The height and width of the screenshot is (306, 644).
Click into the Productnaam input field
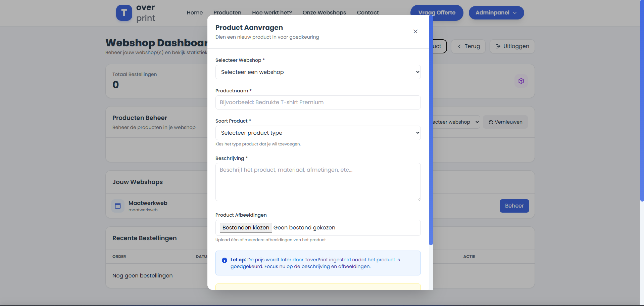[x=318, y=102]
